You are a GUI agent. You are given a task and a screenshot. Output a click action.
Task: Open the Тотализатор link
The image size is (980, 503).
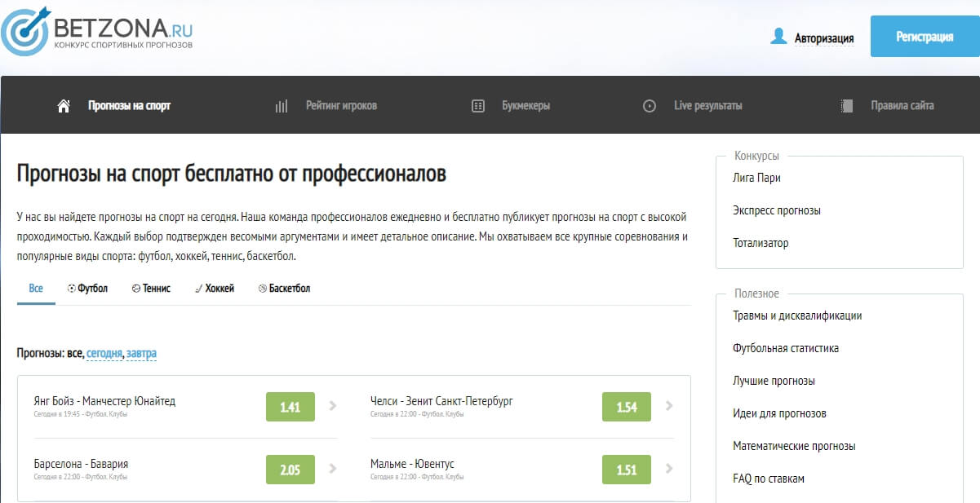pyautogui.click(x=760, y=243)
